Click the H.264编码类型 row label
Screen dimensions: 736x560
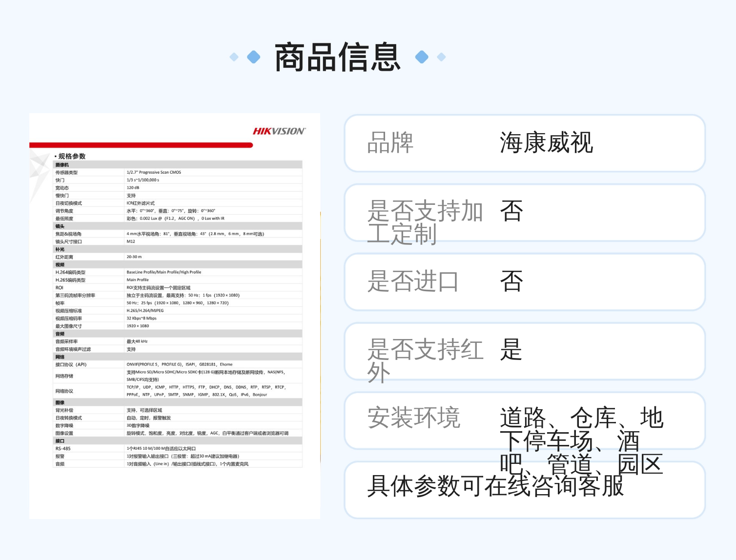pyautogui.click(x=70, y=272)
